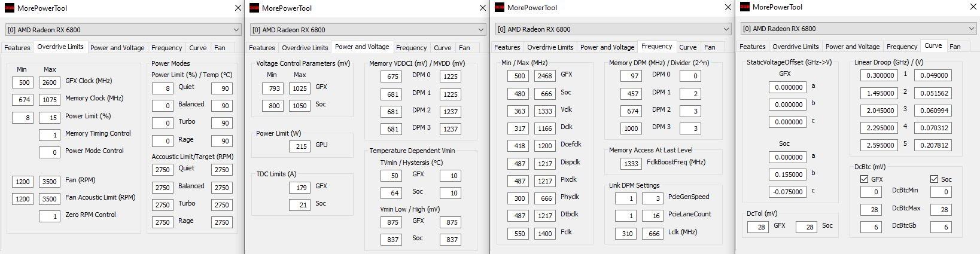980x254 pixels.
Task: Select Soc StaticVoltageOffset c field -0.075000
Action: click(x=788, y=192)
